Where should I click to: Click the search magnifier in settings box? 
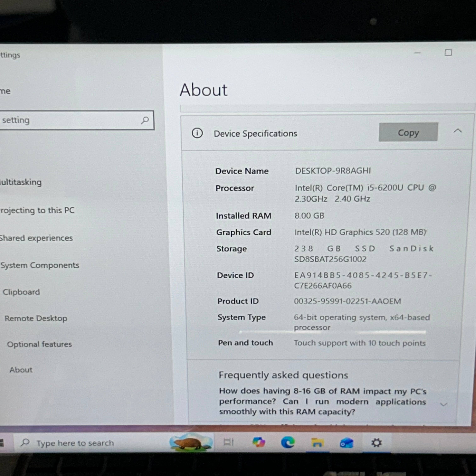pyautogui.click(x=145, y=120)
